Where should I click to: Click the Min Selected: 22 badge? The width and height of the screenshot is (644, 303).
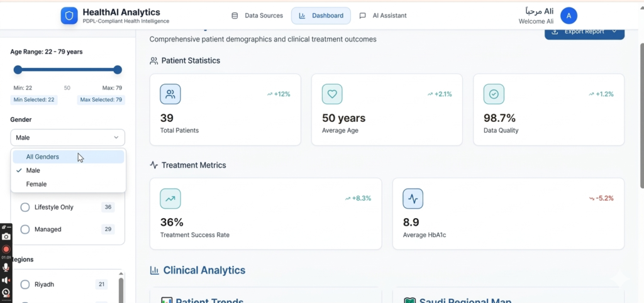34,100
